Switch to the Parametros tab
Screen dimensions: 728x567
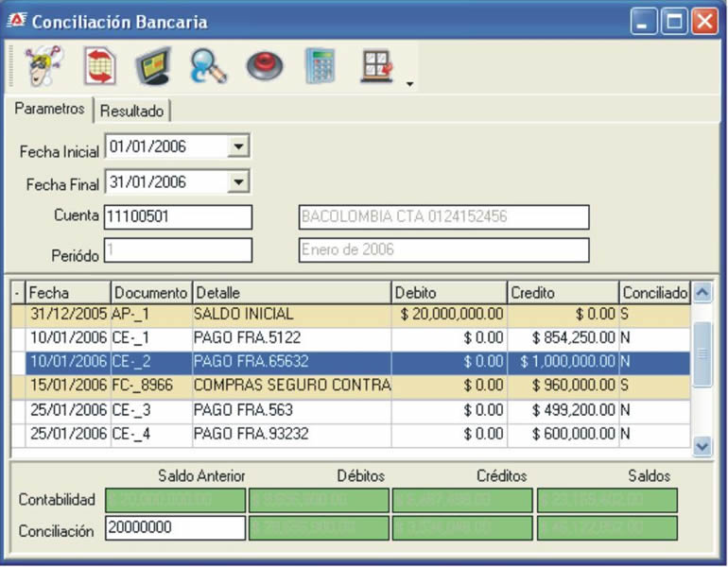pos(49,109)
